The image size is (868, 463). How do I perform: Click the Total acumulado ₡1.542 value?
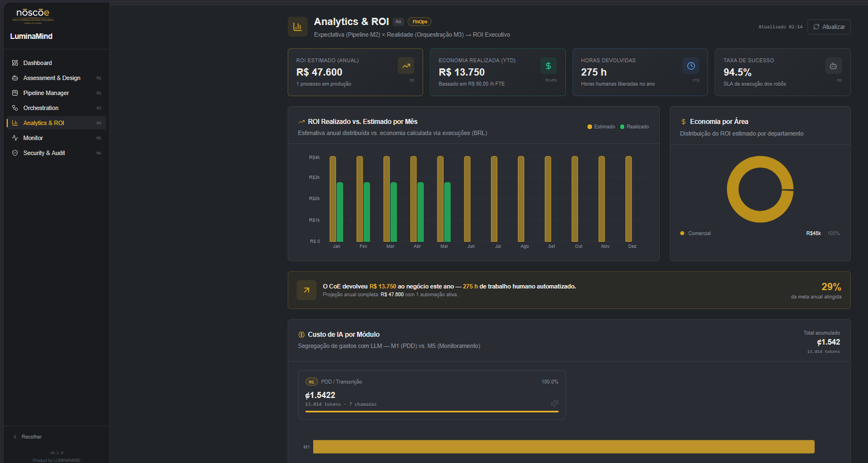pos(828,342)
